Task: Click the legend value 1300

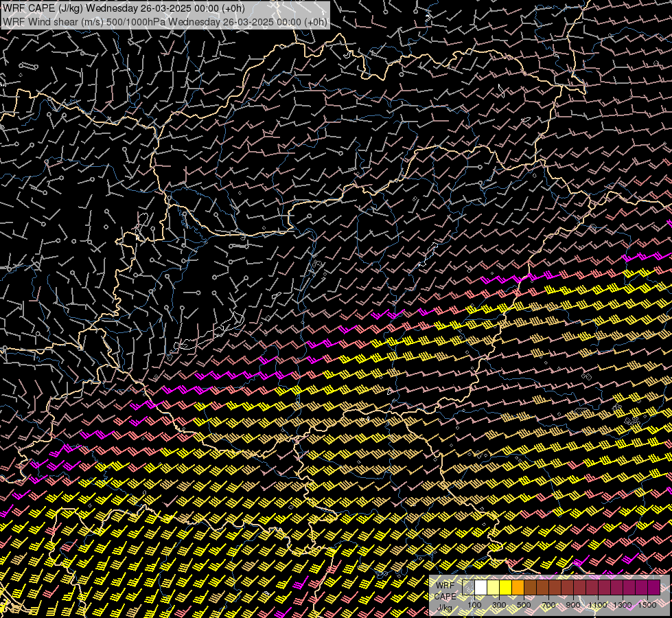Action: 623,605
